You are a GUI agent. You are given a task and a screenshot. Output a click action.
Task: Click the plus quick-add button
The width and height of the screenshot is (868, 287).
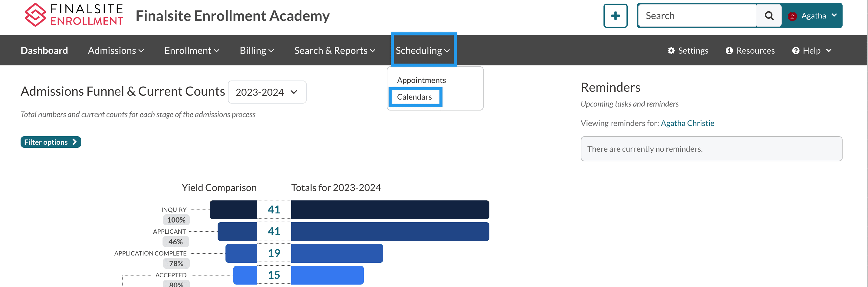click(x=615, y=15)
